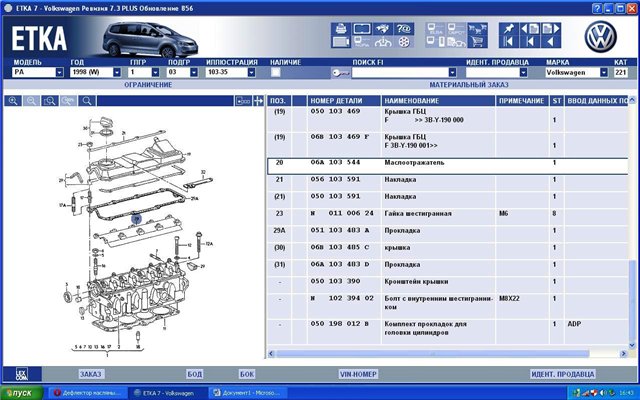Click the ПОИСК FI input field

point(400,73)
